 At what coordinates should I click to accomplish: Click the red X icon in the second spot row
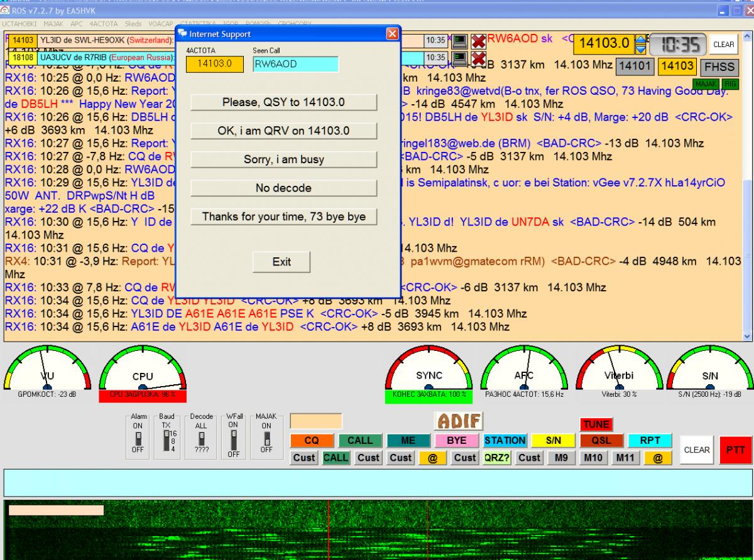[x=479, y=58]
